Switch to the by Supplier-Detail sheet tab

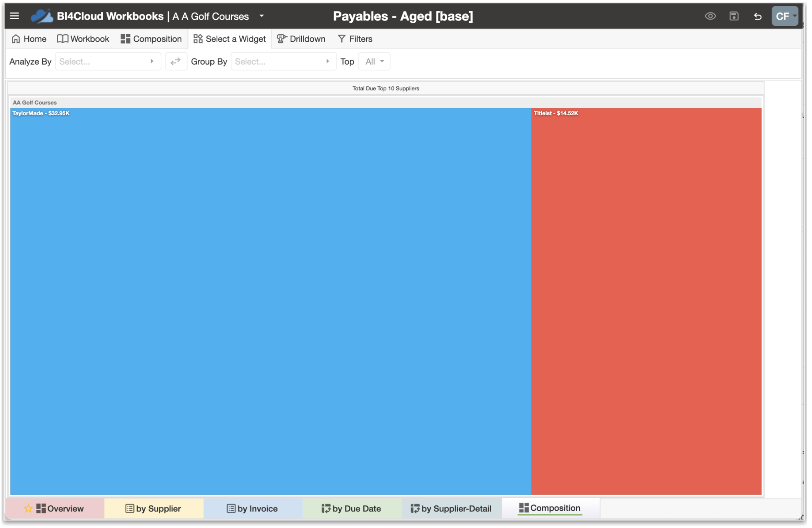[451, 508]
